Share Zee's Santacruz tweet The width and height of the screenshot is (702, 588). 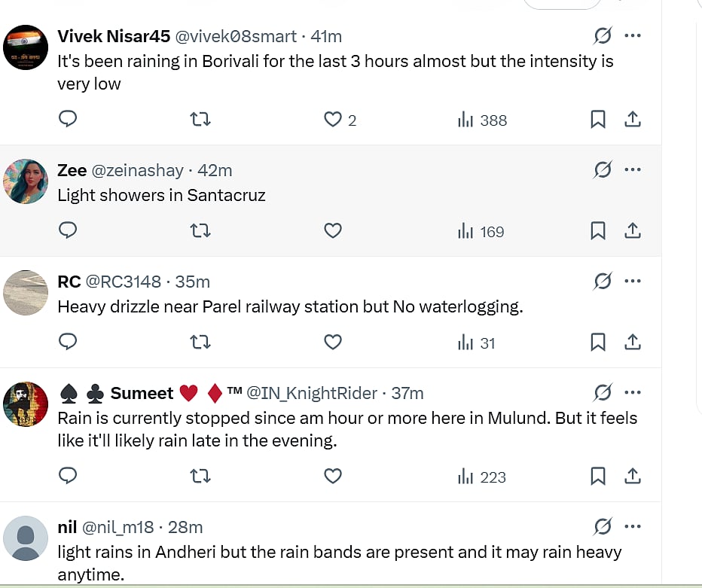tap(633, 230)
